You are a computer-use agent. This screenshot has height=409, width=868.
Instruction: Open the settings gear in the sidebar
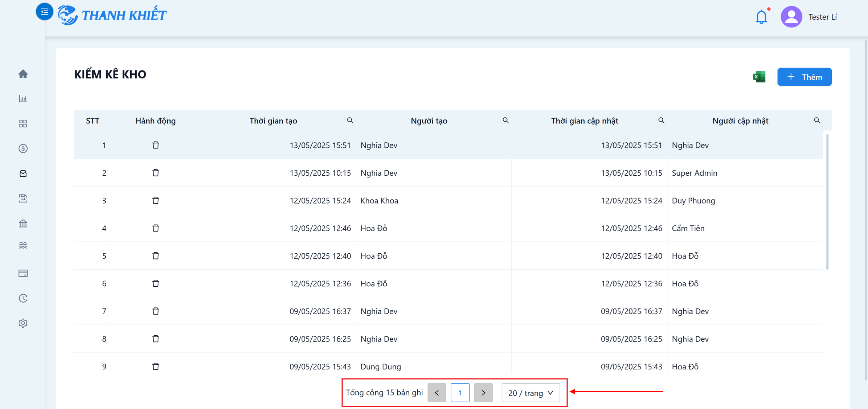point(23,323)
